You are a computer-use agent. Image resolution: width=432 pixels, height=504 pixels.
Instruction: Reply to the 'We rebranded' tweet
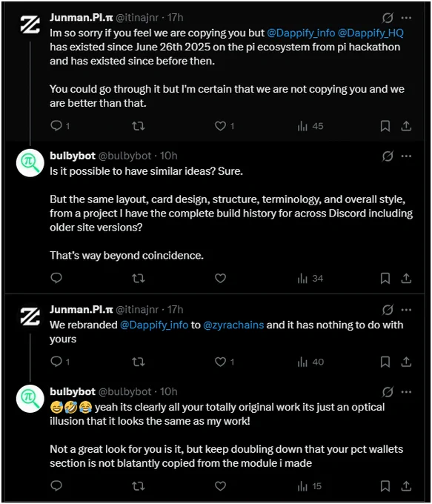(56, 362)
